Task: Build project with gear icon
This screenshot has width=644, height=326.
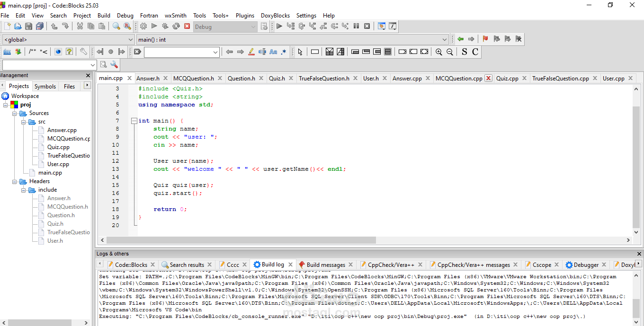Action: [x=143, y=26]
